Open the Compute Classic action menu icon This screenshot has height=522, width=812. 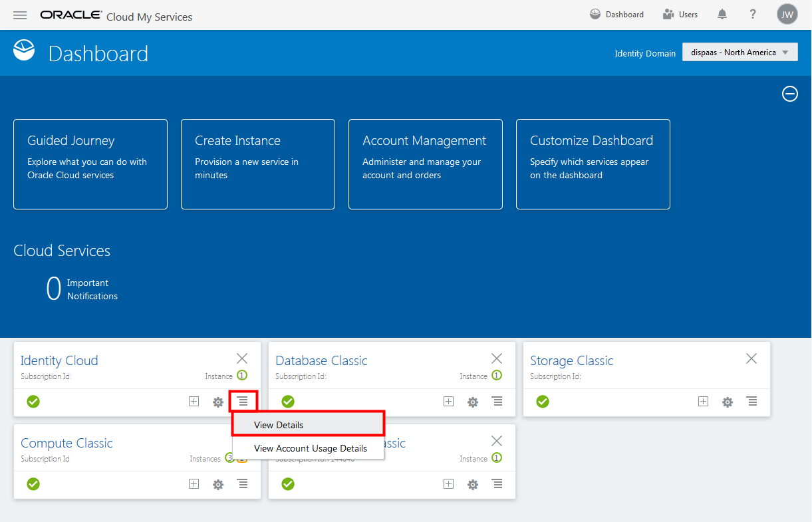click(242, 484)
